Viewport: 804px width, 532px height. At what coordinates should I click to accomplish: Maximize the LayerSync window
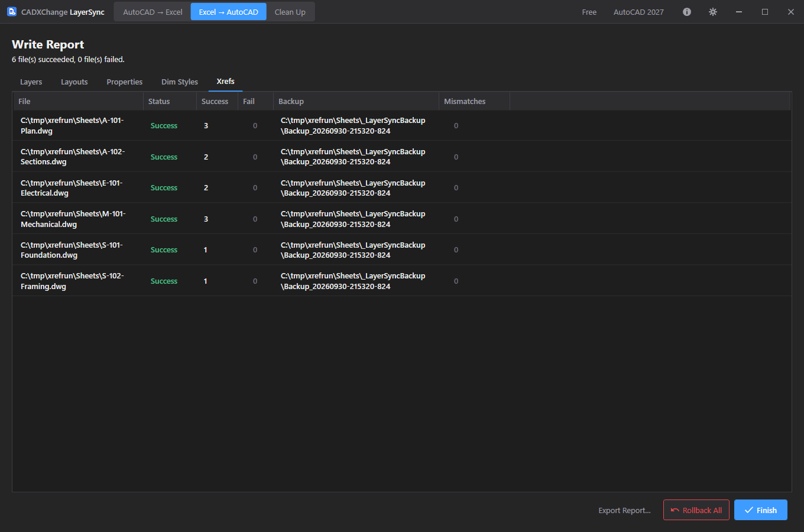[765, 12]
